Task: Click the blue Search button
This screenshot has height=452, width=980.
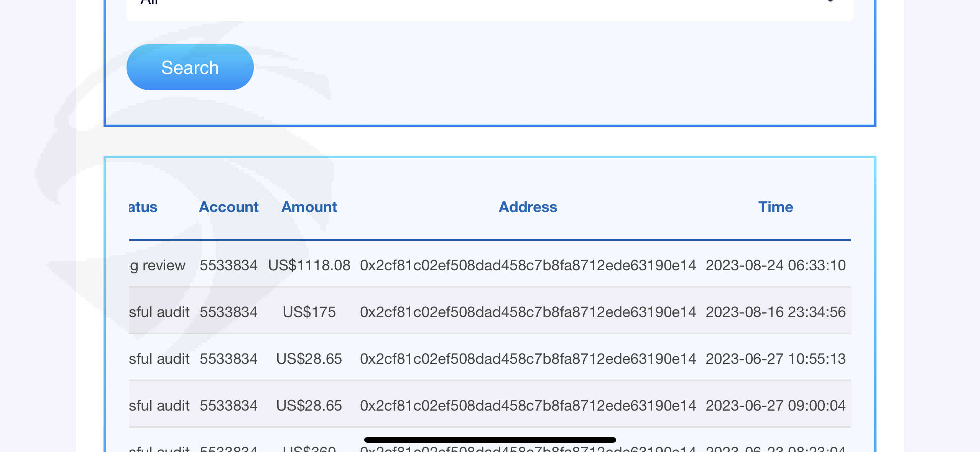Action: point(190,67)
